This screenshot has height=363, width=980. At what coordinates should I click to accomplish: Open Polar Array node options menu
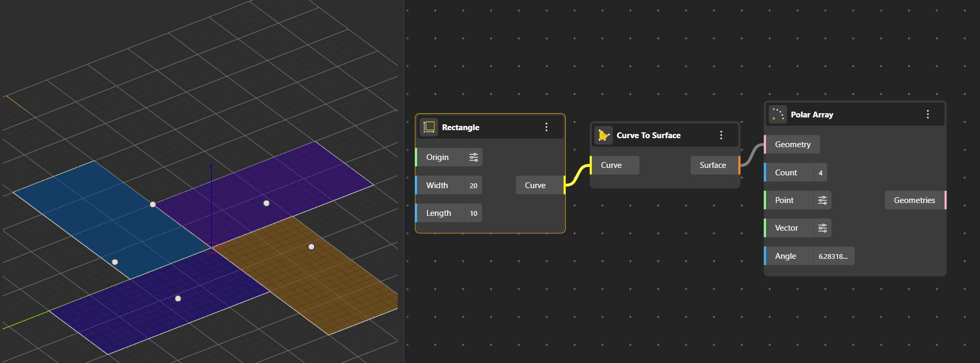(x=927, y=115)
